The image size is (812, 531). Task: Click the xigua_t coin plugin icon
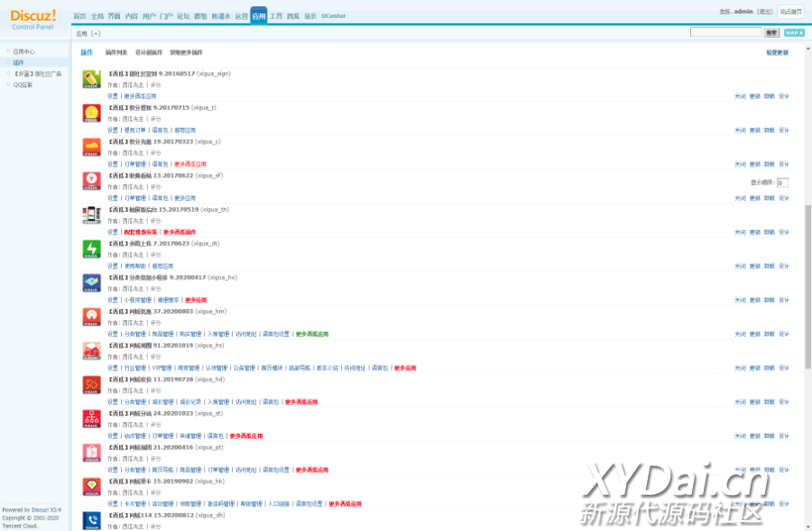pos(92,114)
